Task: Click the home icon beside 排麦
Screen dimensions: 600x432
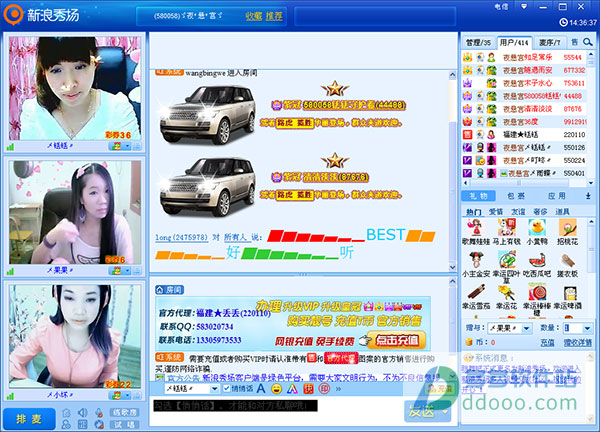Action: [x=66, y=412]
